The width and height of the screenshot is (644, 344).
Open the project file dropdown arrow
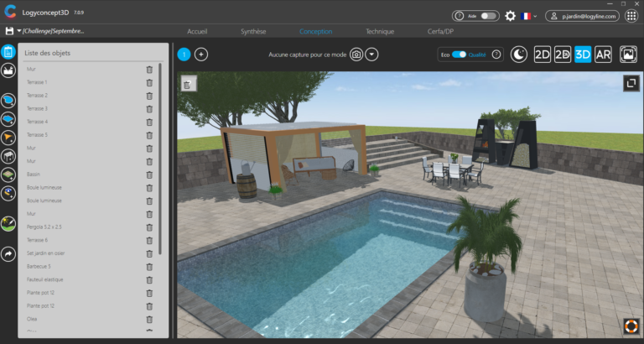tap(19, 31)
